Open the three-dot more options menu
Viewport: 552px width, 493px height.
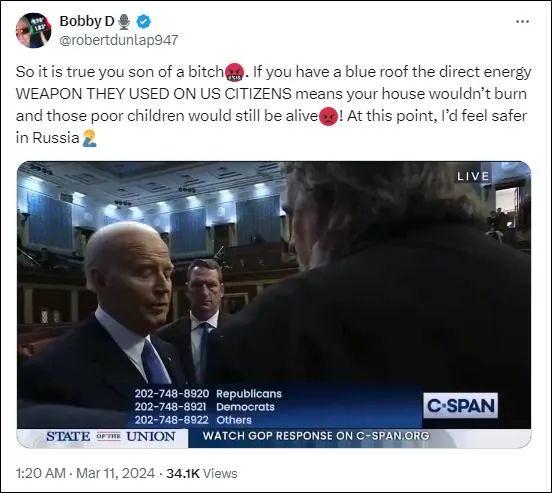click(522, 22)
